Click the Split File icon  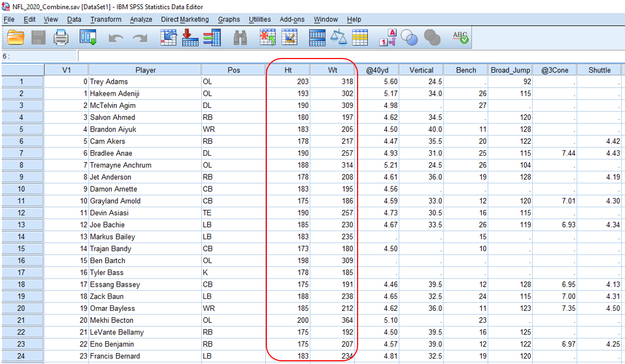[x=317, y=38]
